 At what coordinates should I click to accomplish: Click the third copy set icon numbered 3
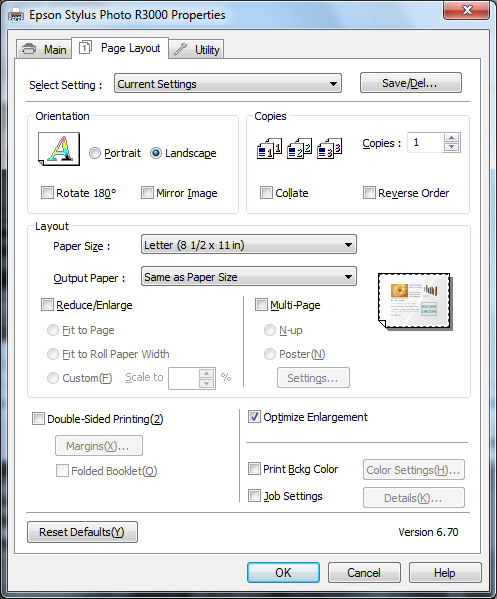tap(329, 149)
